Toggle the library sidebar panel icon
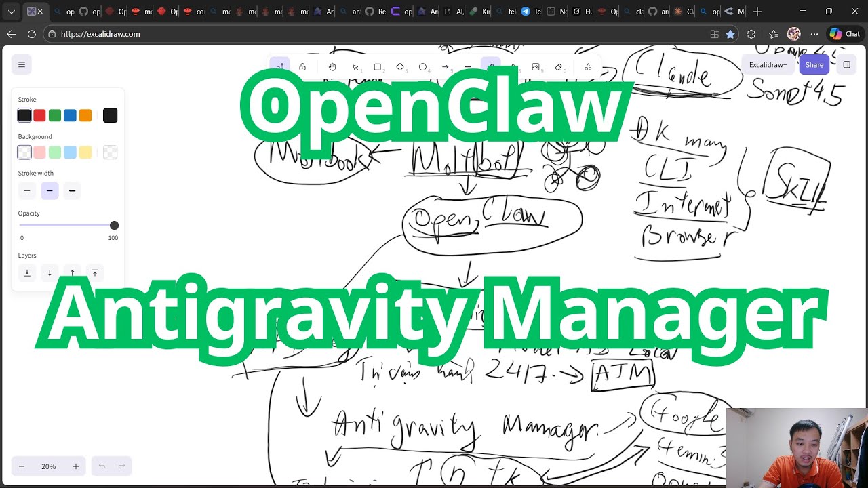The width and height of the screenshot is (868, 488). (846, 65)
